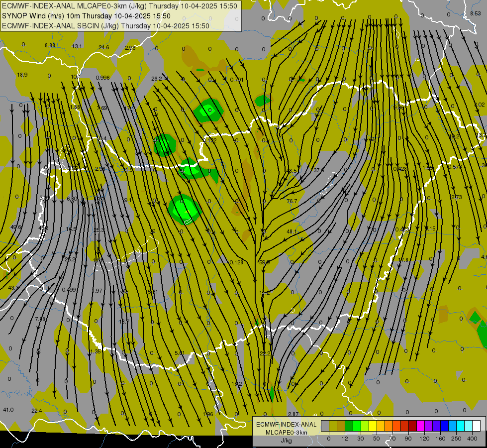Click the map value 5.31

pos(153,292)
